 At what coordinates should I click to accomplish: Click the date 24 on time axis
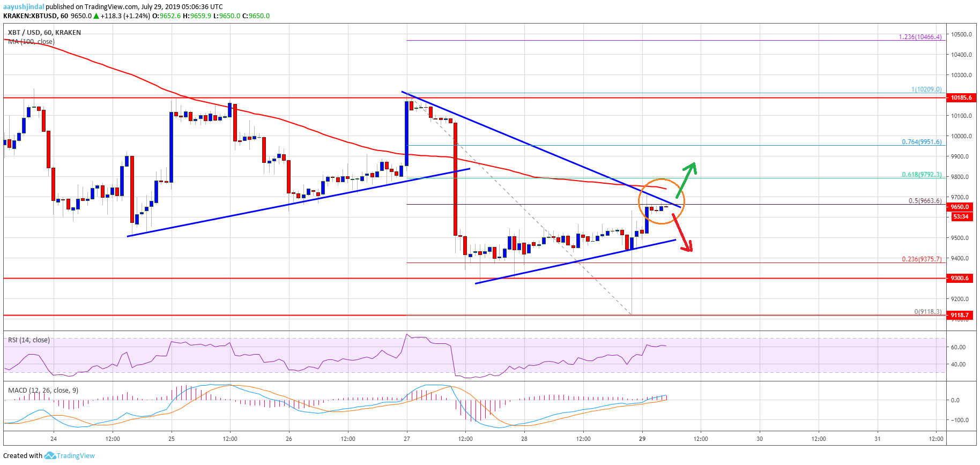pos(54,439)
